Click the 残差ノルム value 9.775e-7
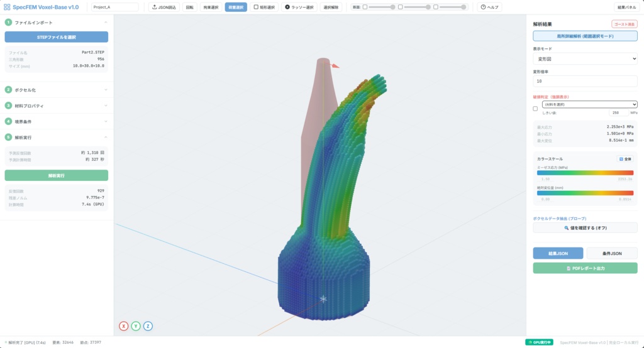Screen dimensions: 644x348 (95, 197)
